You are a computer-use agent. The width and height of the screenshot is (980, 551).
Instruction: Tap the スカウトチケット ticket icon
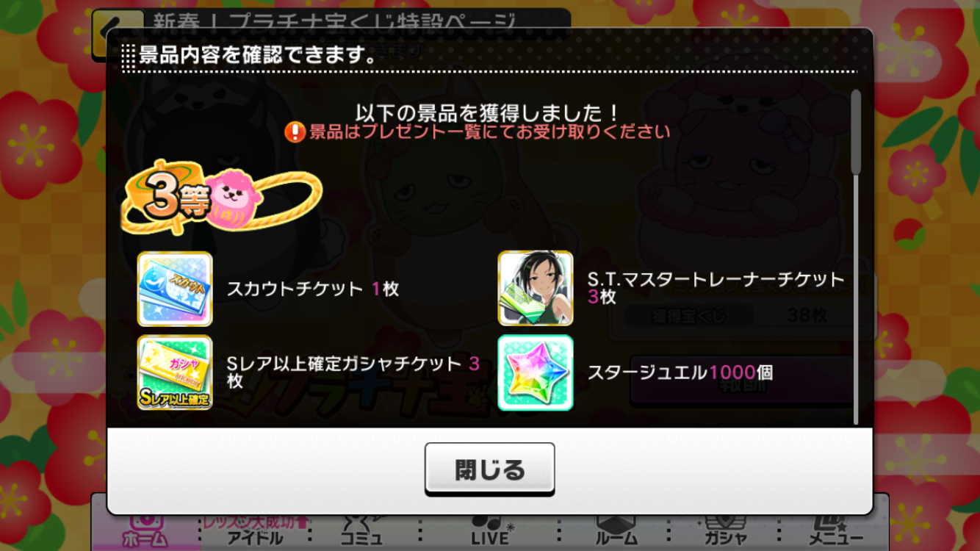pyautogui.click(x=175, y=289)
